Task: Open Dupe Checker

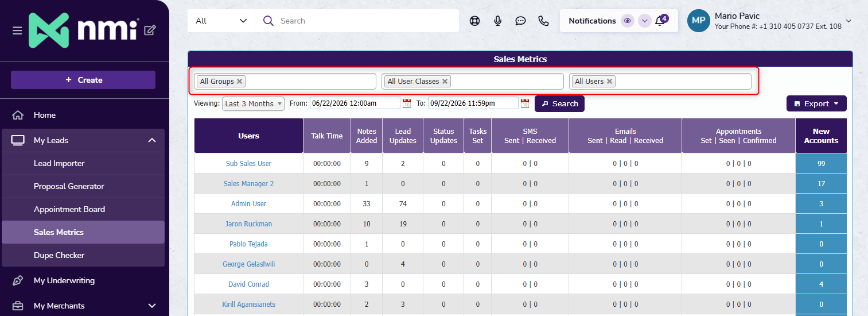Action: coord(83,255)
